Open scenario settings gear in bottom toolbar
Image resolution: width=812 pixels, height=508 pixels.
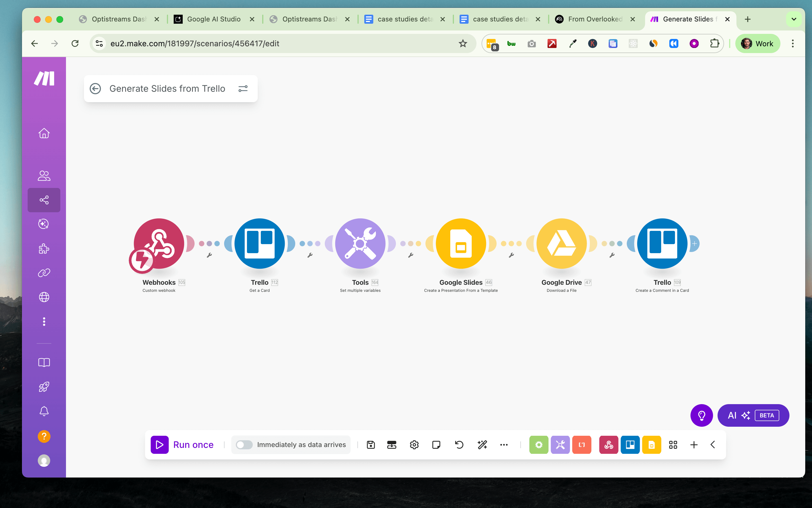pos(414,445)
